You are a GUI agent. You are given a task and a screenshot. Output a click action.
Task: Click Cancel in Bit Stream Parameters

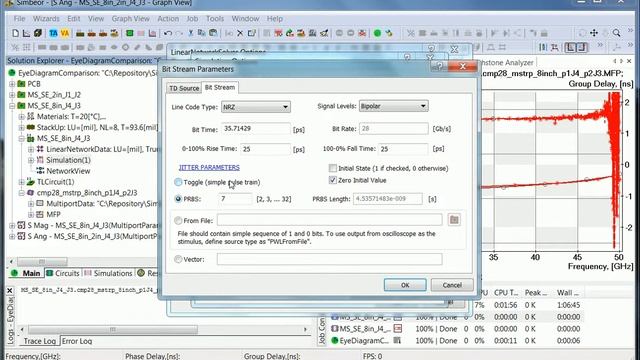452,285
